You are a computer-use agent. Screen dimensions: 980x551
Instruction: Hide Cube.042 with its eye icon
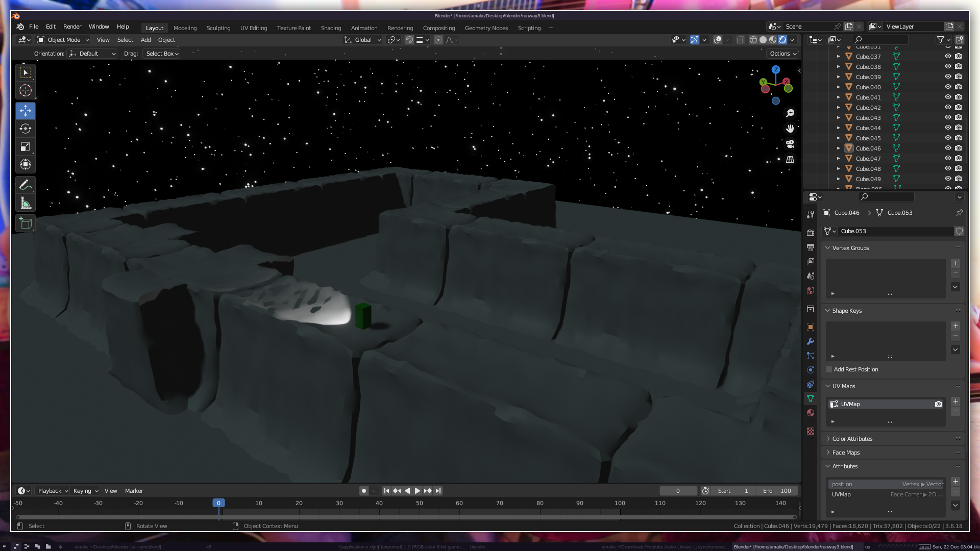point(948,107)
